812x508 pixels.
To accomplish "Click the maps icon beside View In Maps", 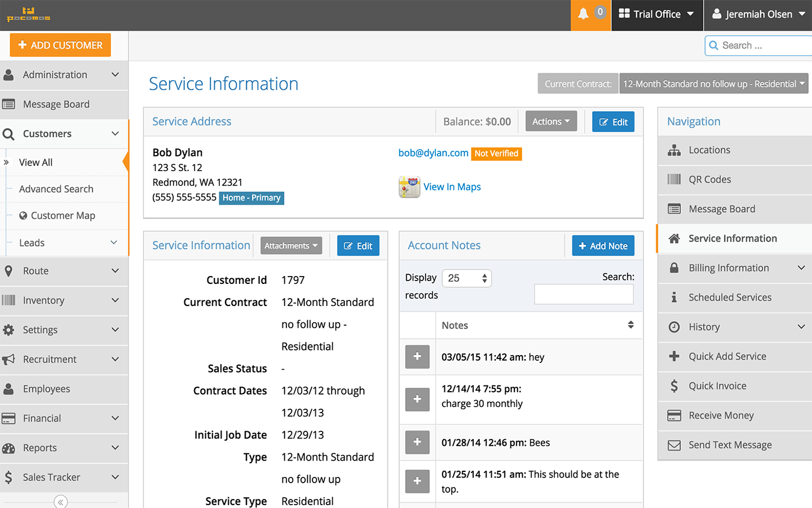I will pyautogui.click(x=409, y=187).
